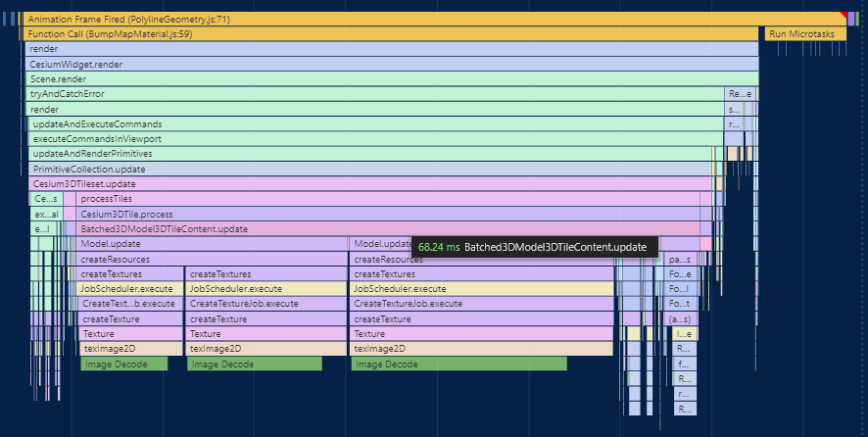Select the Scene.render flame bar
This screenshot has height=437, width=868.
click(392, 79)
